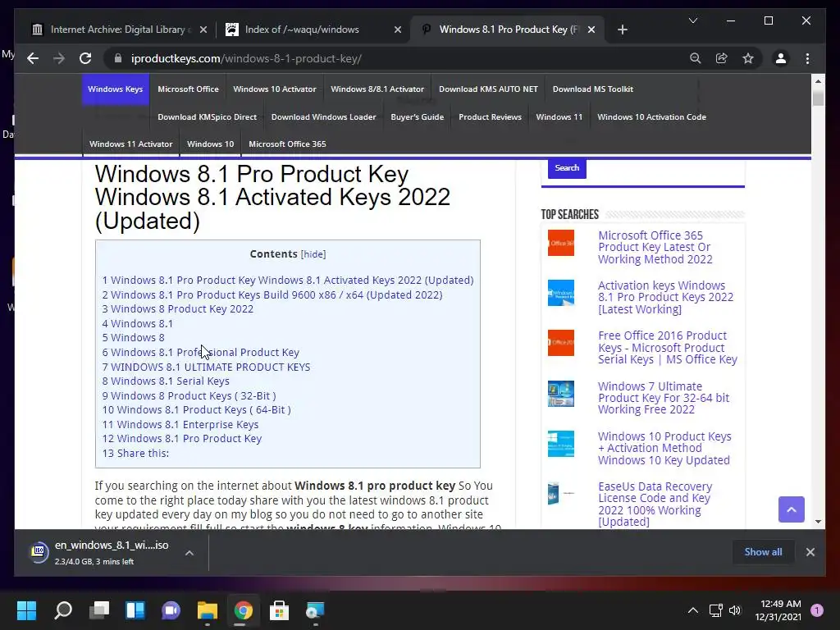Open the Buyer's Guide menu item
Screen dimensions: 840x630
click(x=418, y=116)
